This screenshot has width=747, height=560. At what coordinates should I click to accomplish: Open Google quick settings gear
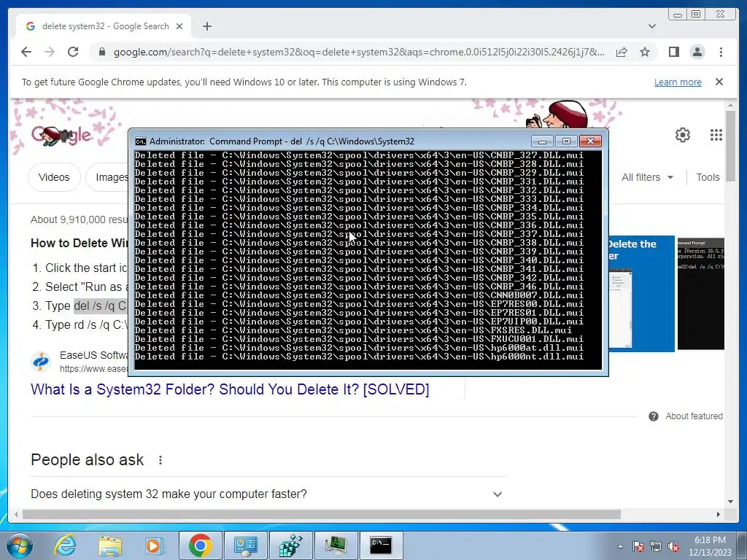tap(683, 135)
